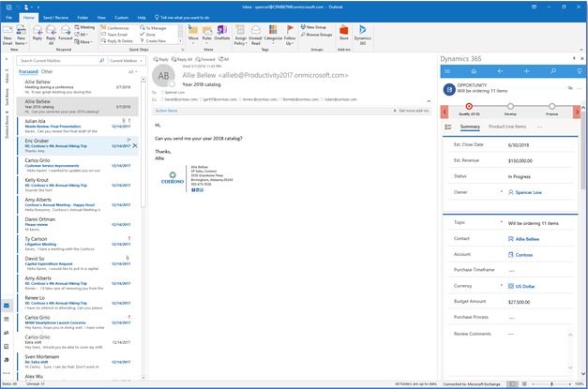Switch to the Product Line Items tab
Image resolution: width=588 pixels, height=389 pixels.
pos(507,126)
